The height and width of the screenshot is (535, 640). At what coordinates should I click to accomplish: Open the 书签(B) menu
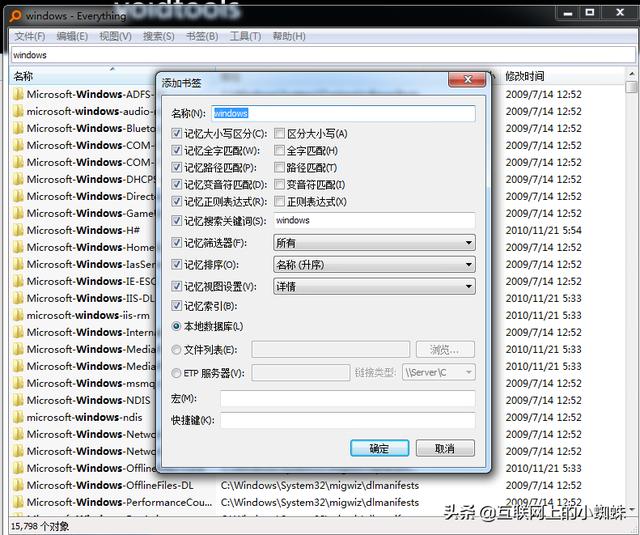click(202, 37)
